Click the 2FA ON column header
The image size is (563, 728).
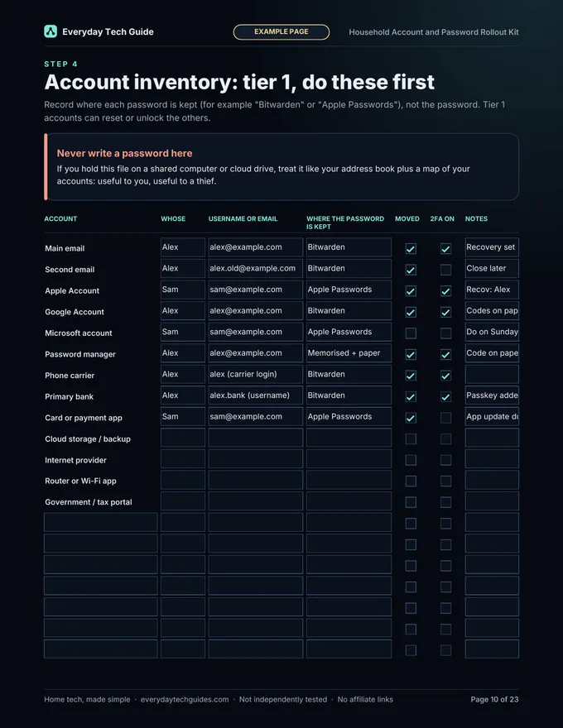(x=442, y=218)
